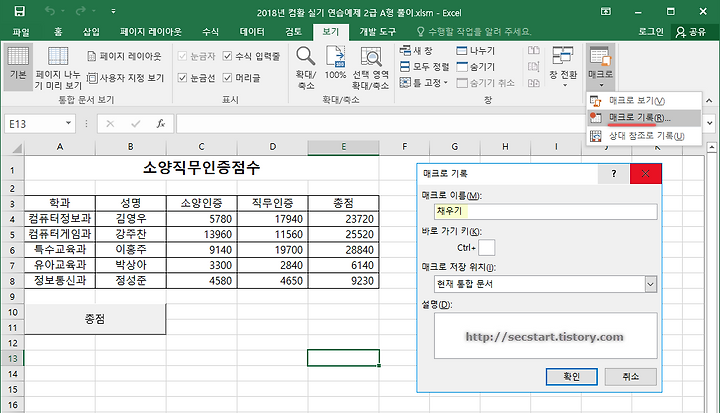Switch to the 개발 도구 ribbon tab
The width and height of the screenshot is (720, 413).
pyautogui.click(x=377, y=32)
